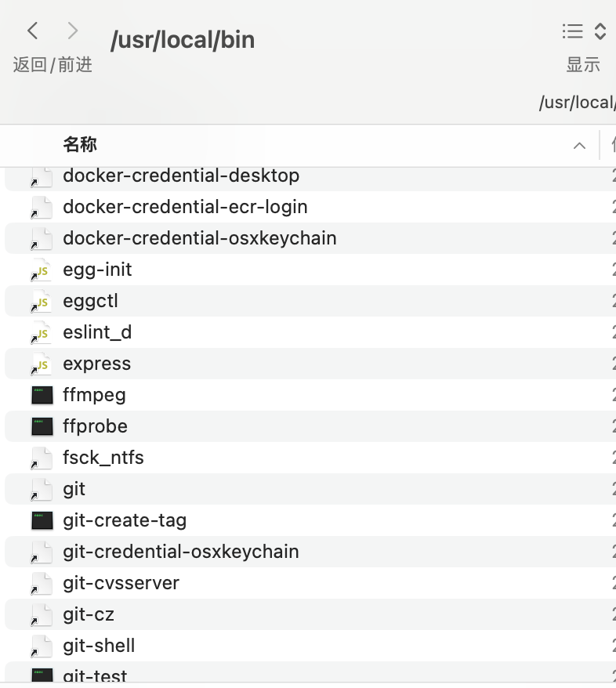Click the git alias file icon
Screen dimensions: 616x688
click(42, 489)
